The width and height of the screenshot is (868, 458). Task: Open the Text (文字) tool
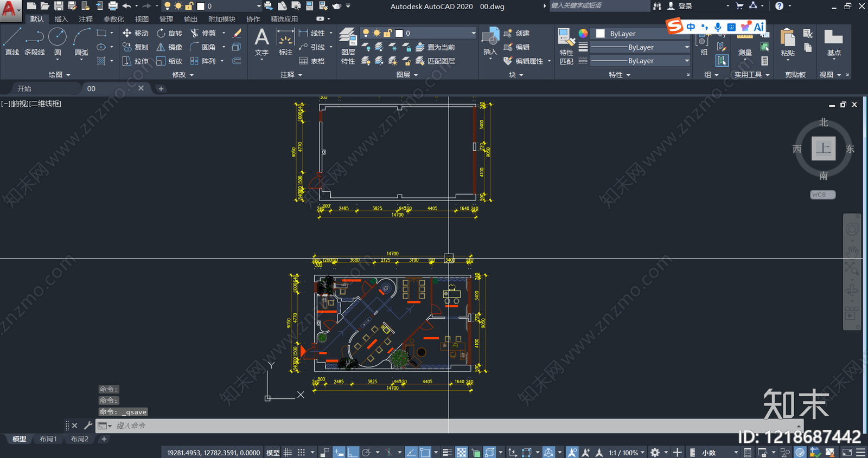coord(261,42)
